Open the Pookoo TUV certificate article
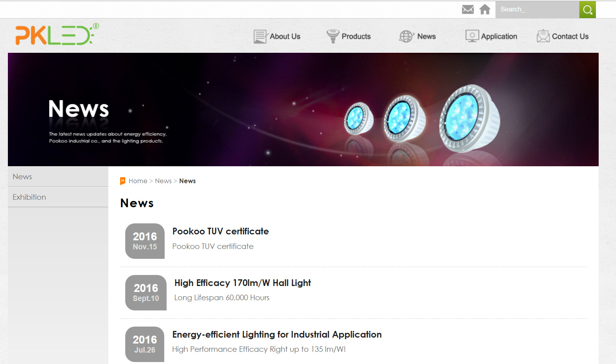The height and width of the screenshot is (364, 616). 221,231
